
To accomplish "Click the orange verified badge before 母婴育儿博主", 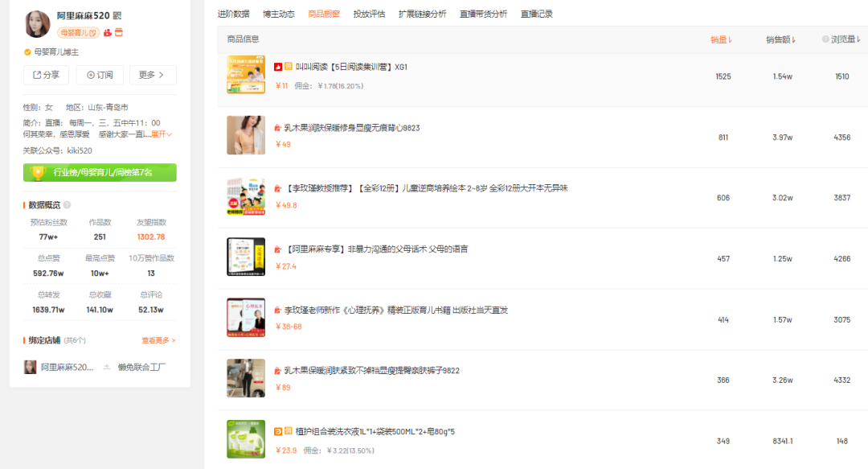I will (27, 52).
